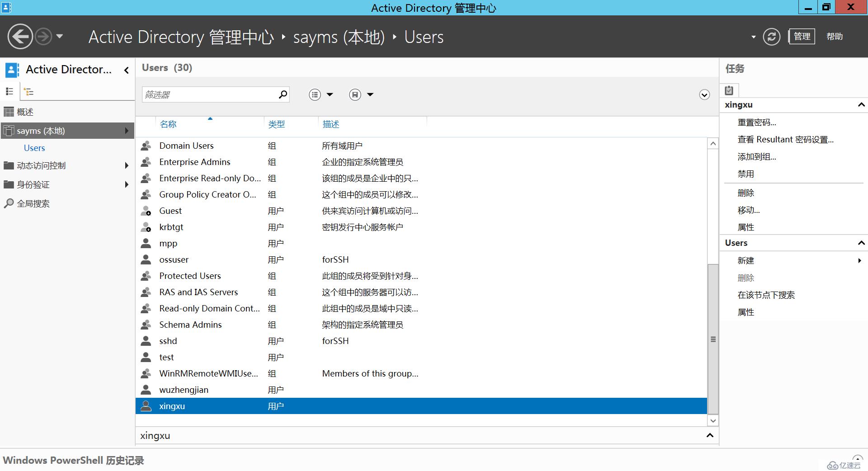This screenshot has height=471, width=868.
Task: Select Group Policy Creator O... icon
Action: point(146,194)
